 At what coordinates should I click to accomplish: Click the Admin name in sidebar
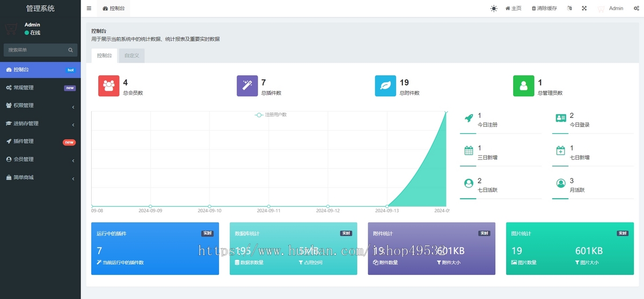(32, 25)
